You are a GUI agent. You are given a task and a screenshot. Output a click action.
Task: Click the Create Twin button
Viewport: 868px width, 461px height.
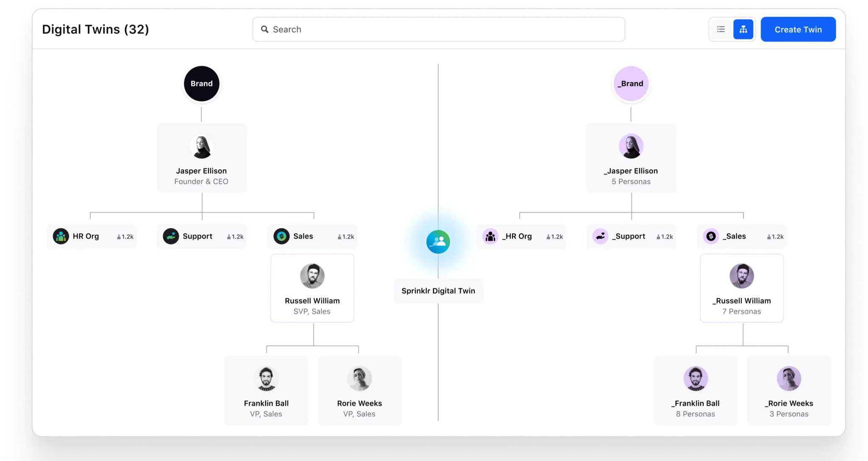coord(798,29)
